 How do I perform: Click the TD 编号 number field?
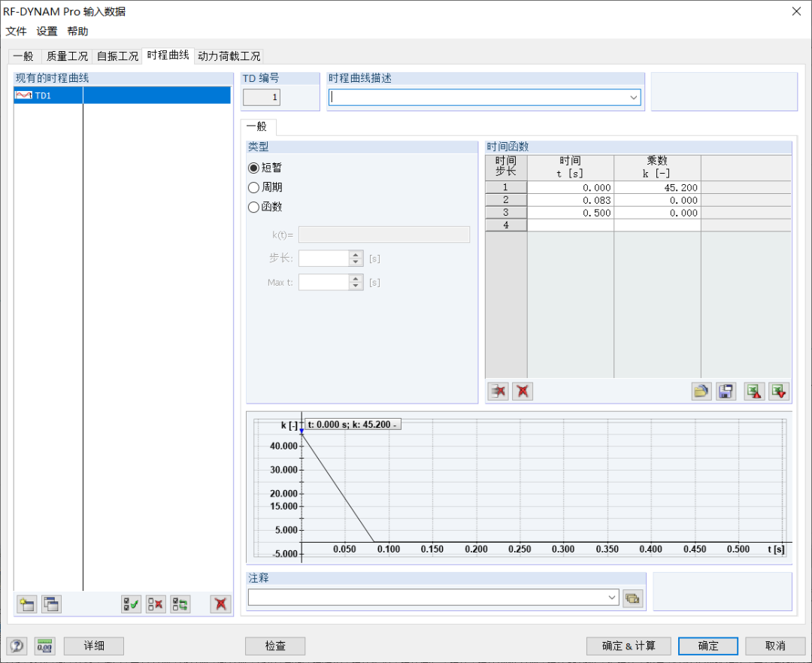262,97
